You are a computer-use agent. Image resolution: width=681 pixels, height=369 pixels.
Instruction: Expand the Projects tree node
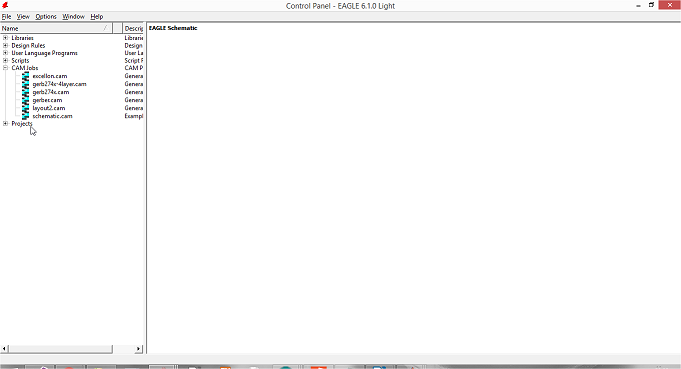5,124
